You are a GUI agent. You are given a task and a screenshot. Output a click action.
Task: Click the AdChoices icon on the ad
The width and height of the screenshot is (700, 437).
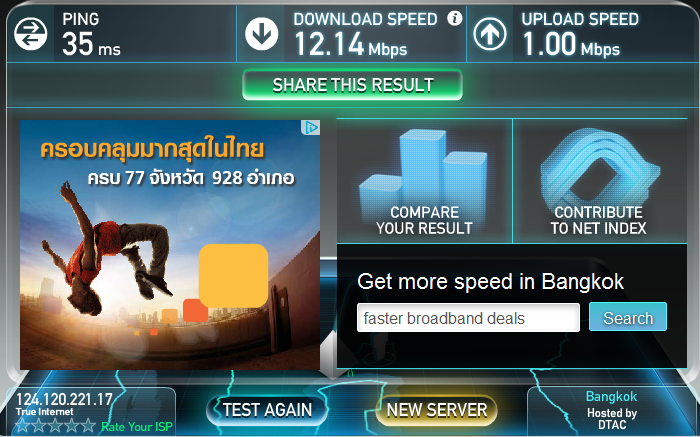310,128
